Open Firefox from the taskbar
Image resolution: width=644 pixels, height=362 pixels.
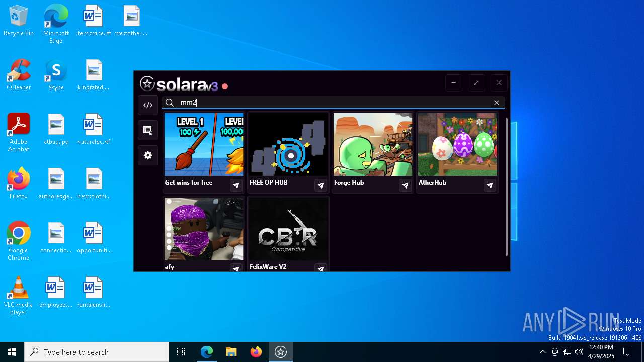coord(256,352)
